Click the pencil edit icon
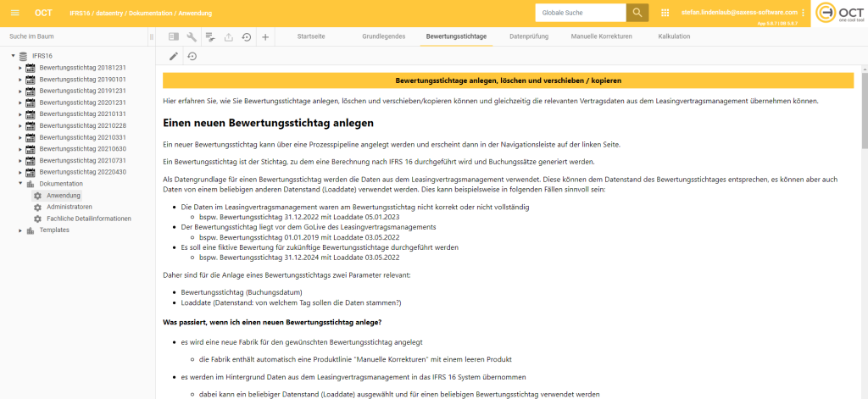Viewport: 868px width, 399px height. point(173,56)
